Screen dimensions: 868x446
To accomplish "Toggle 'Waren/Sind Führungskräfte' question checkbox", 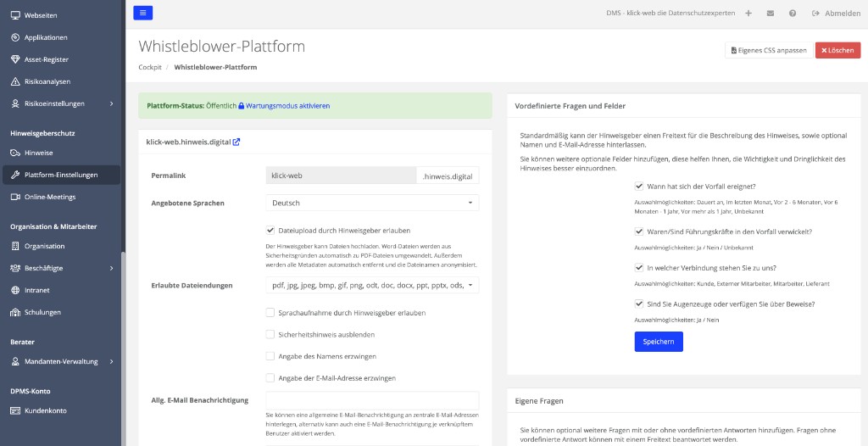I will click(639, 231).
